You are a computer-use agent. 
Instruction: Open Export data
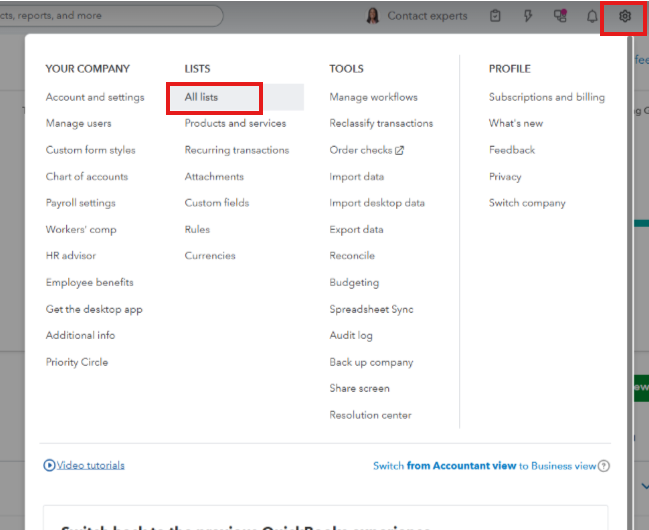tap(356, 229)
